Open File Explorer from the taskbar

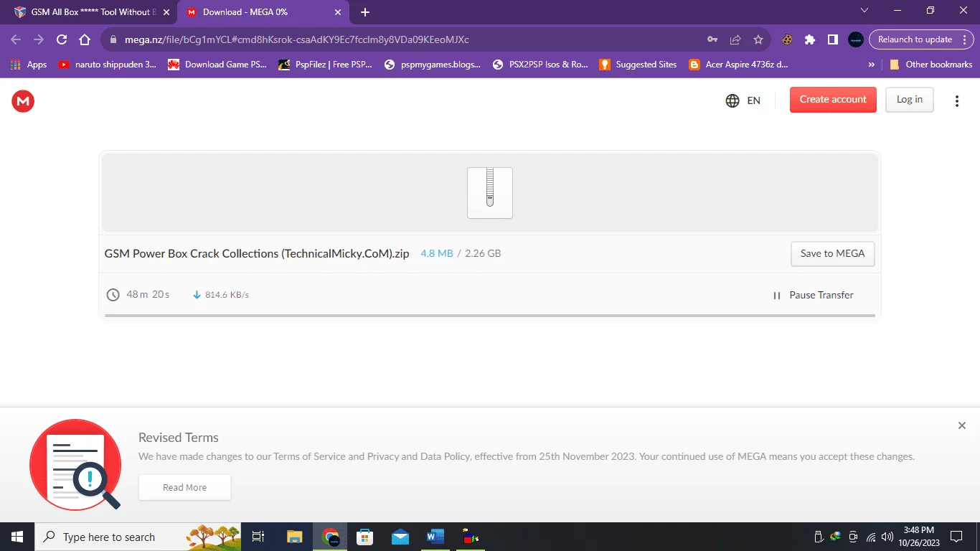point(295,537)
